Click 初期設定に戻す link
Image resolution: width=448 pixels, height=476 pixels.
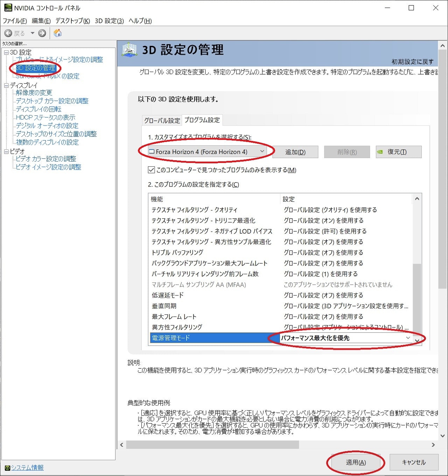pyautogui.click(x=412, y=62)
